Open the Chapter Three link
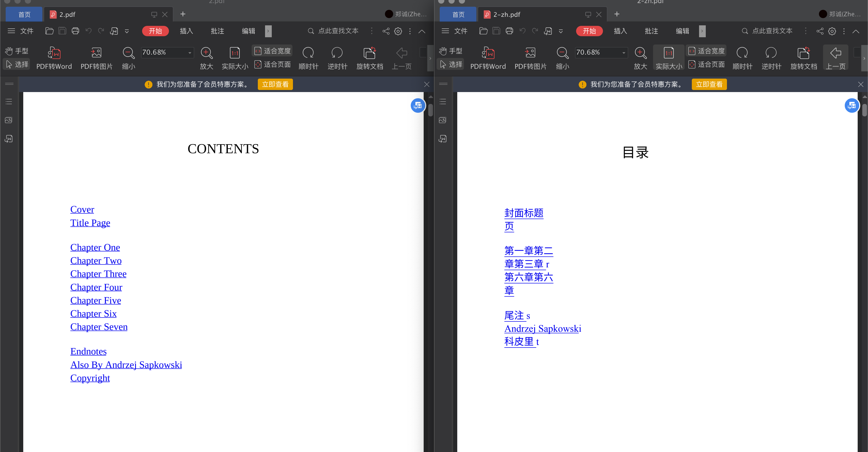 (98, 274)
